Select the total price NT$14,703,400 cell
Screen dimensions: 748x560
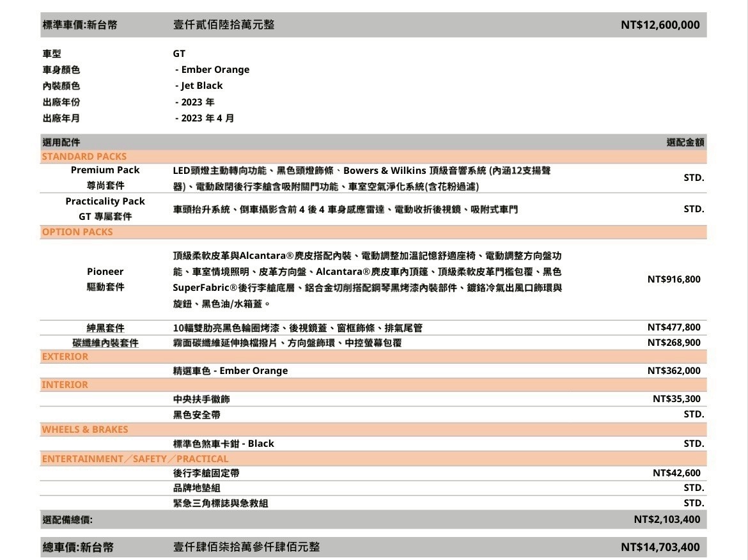[x=660, y=547]
